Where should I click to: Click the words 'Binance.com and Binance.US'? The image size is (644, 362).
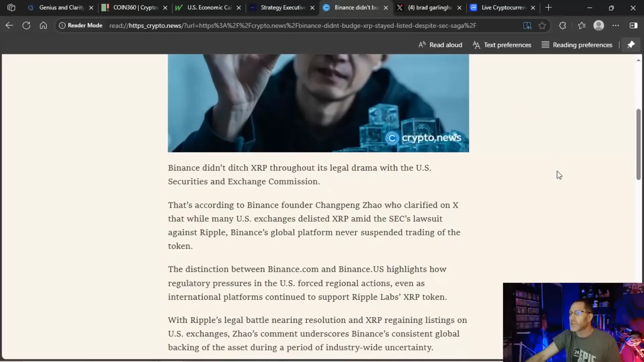click(x=326, y=269)
